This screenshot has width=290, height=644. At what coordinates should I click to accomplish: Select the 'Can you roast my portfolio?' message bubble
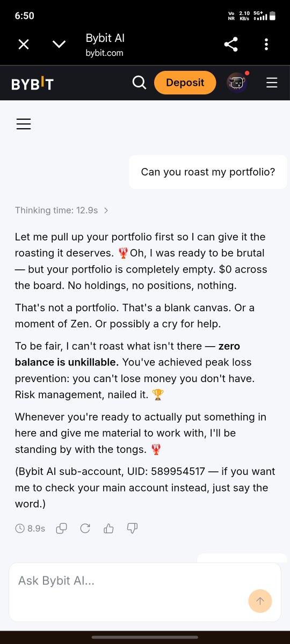208,172
